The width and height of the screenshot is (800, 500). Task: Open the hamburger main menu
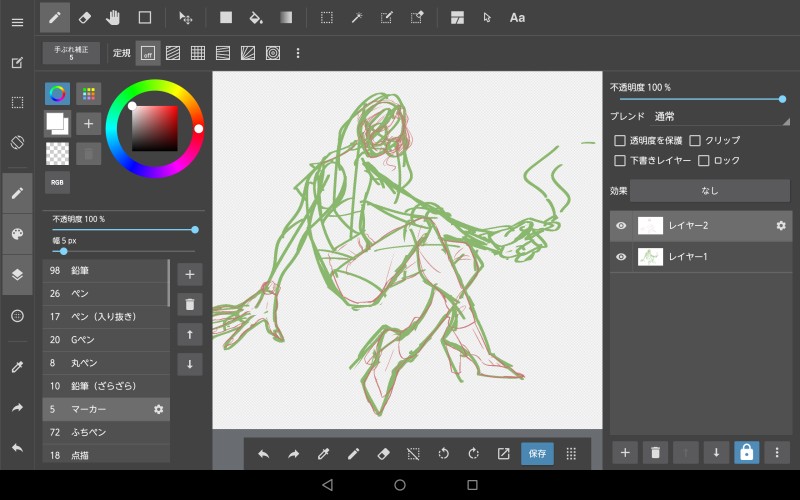pyautogui.click(x=17, y=22)
